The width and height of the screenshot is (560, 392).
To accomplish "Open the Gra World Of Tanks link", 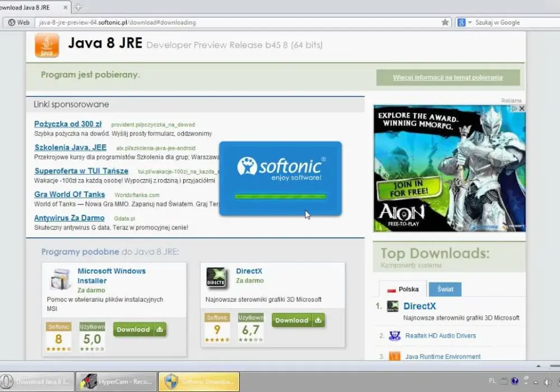I will click(69, 194).
